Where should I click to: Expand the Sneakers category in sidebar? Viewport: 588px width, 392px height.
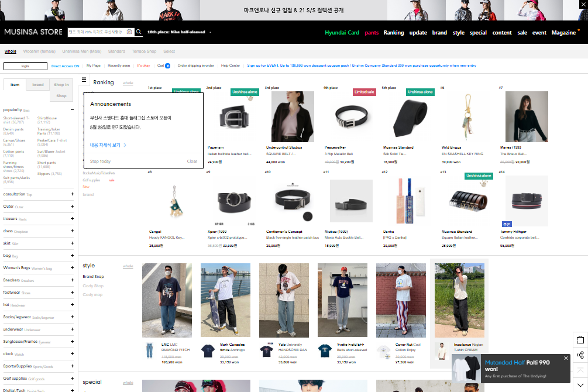pyautogui.click(x=72, y=280)
